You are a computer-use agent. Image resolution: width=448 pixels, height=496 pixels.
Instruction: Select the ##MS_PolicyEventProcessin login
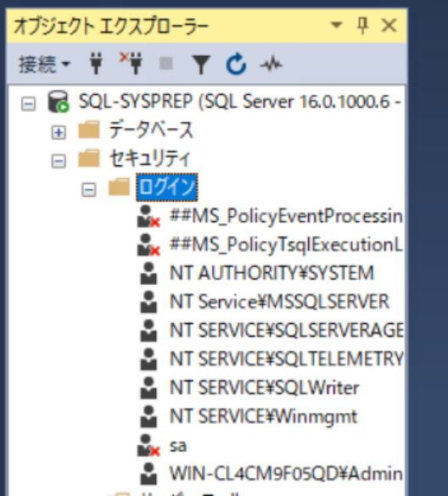(x=286, y=217)
